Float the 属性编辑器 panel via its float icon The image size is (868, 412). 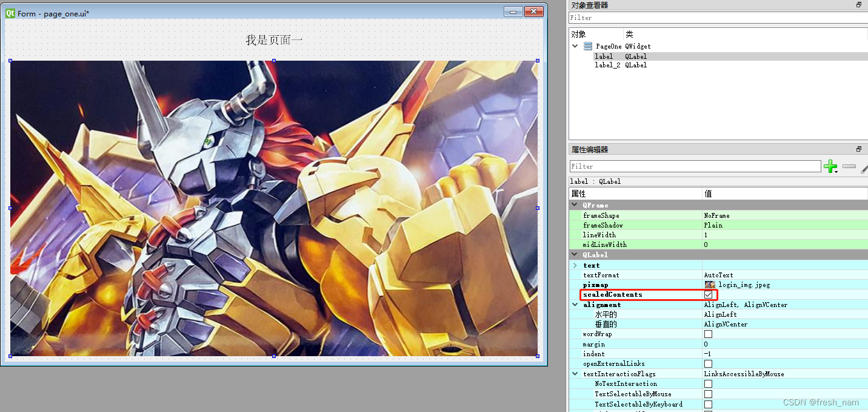tap(859, 149)
